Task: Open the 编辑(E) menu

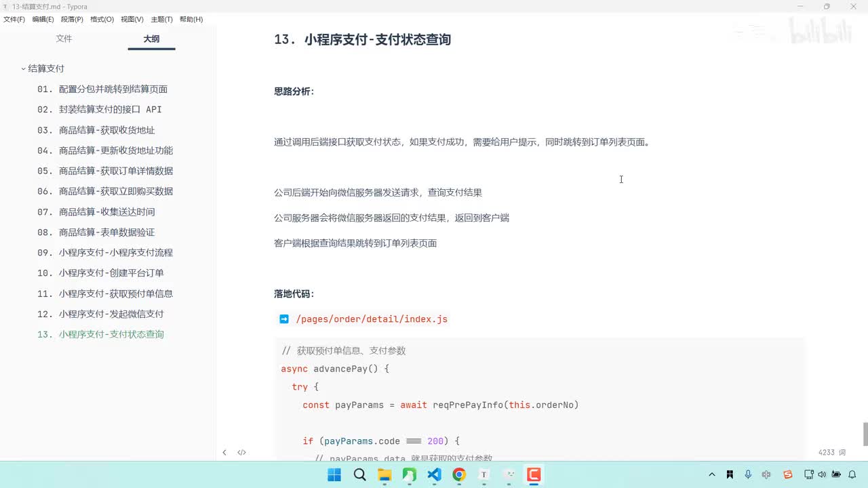Action: [43, 20]
